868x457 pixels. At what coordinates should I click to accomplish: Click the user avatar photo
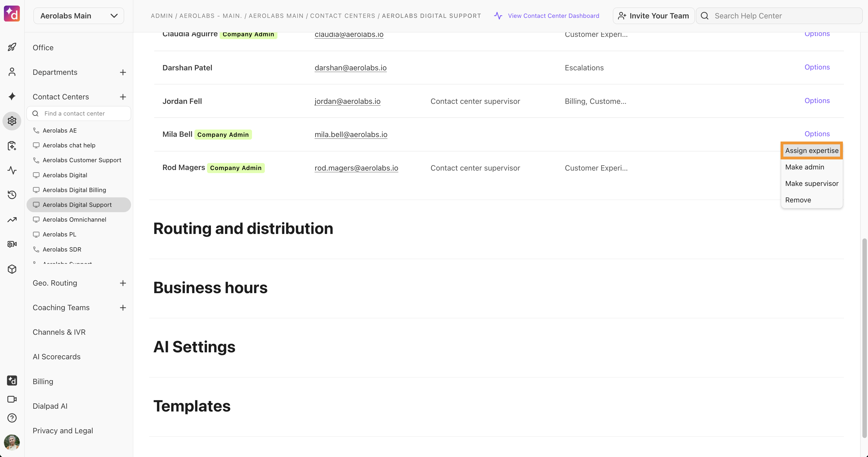click(x=12, y=442)
